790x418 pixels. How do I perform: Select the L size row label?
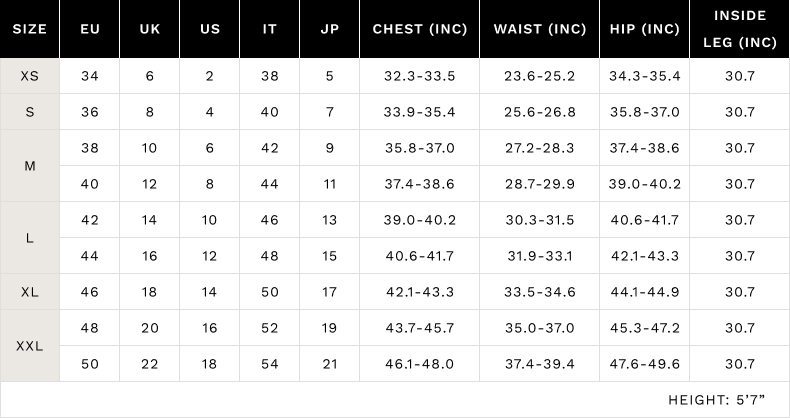[30, 238]
